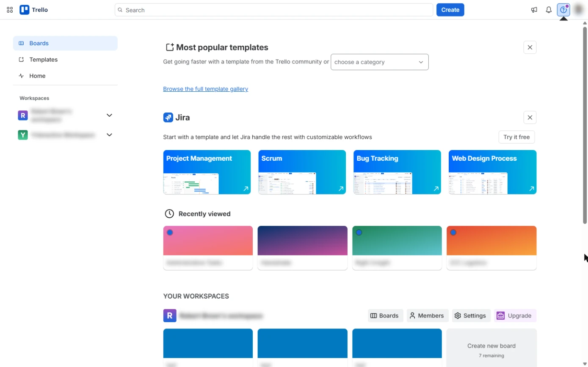Click the Y workspace avatar in the sidebar

23,135
